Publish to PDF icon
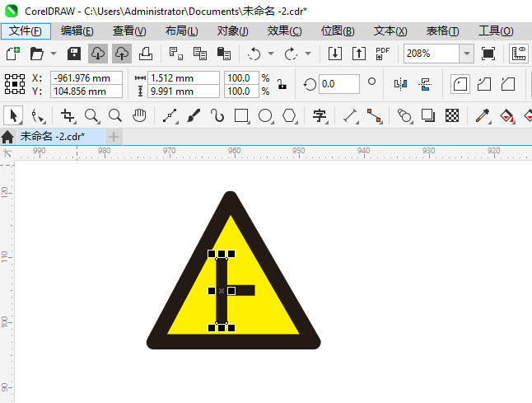This screenshot has height=403, width=532. click(x=382, y=54)
